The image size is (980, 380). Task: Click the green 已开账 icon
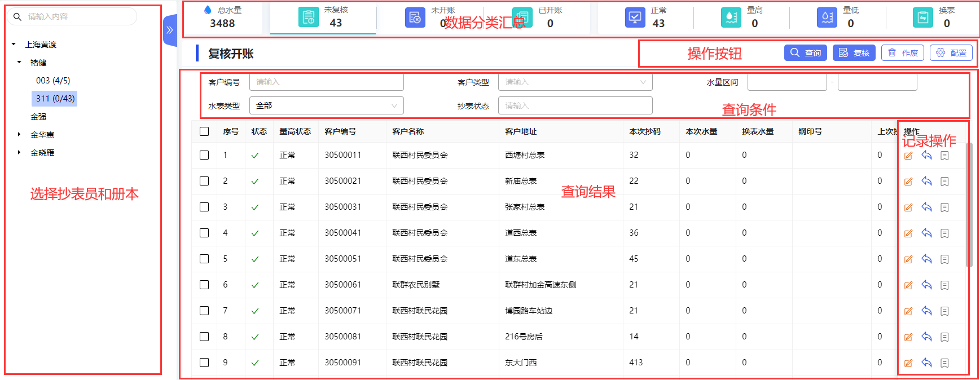522,17
